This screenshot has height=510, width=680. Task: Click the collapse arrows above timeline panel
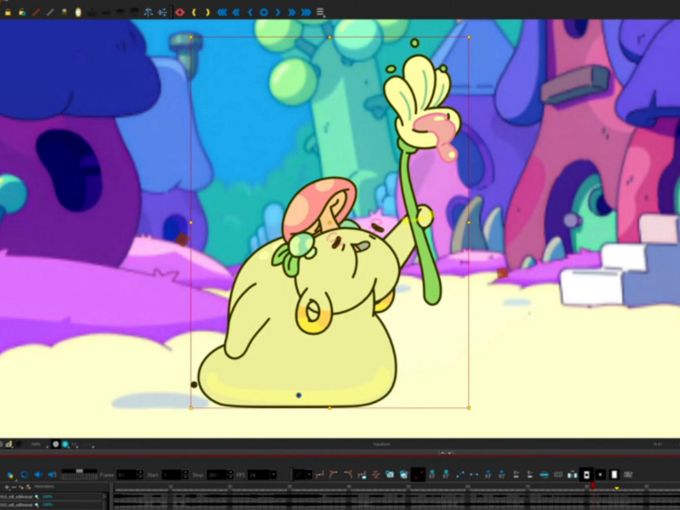click(x=446, y=453)
